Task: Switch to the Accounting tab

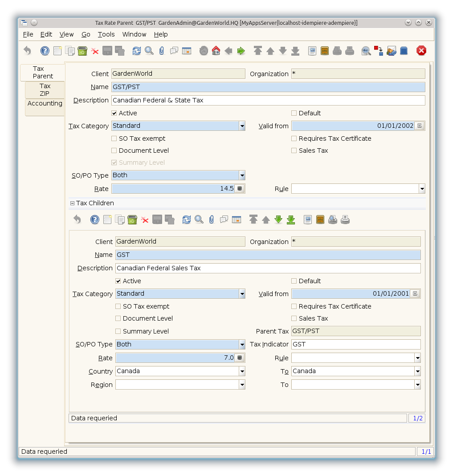Action: (45, 103)
